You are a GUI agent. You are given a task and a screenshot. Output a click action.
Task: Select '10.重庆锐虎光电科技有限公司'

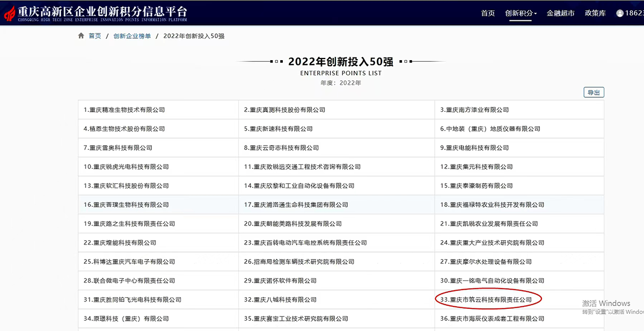[126, 167]
